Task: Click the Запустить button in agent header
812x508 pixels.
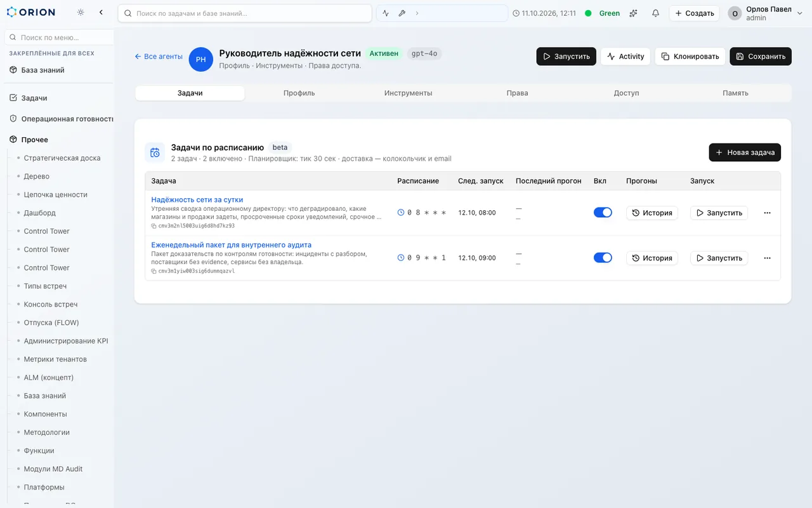Action: point(566,57)
